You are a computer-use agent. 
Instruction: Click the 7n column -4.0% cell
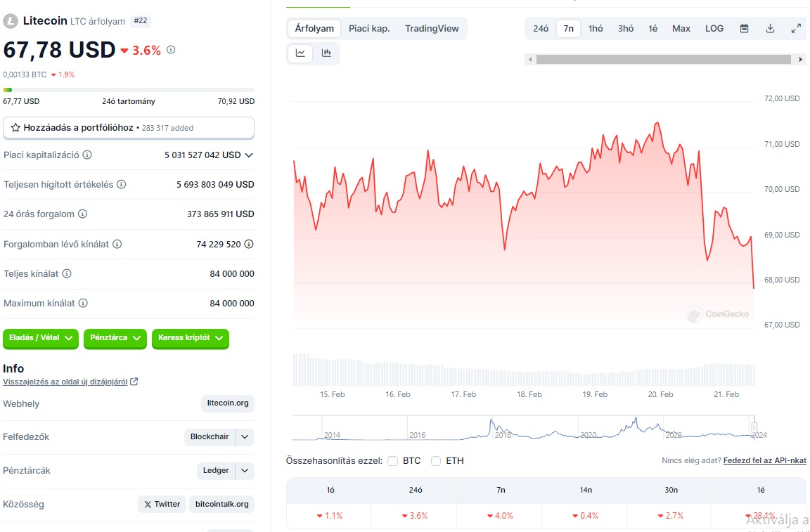tap(500, 515)
